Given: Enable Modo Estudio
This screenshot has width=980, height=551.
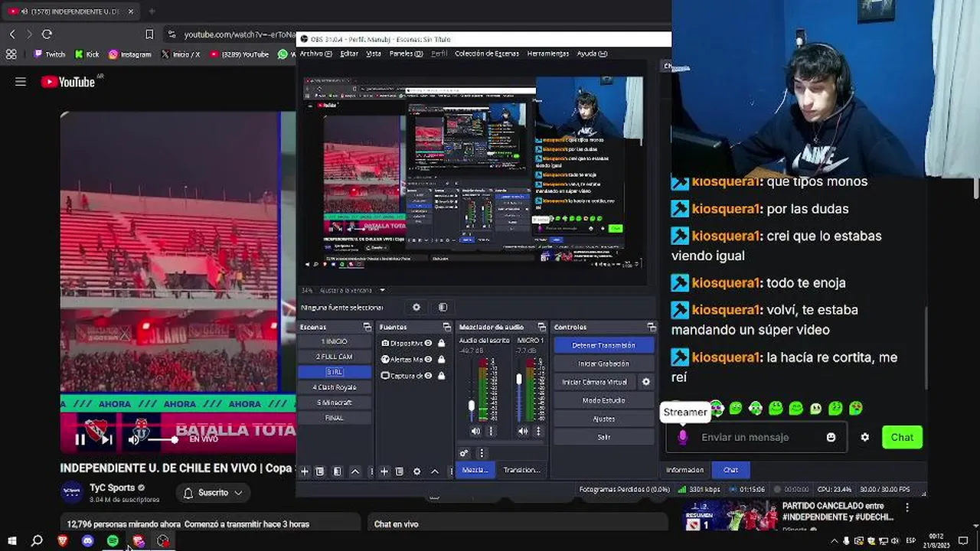Looking at the screenshot, I should pyautogui.click(x=603, y=400).
